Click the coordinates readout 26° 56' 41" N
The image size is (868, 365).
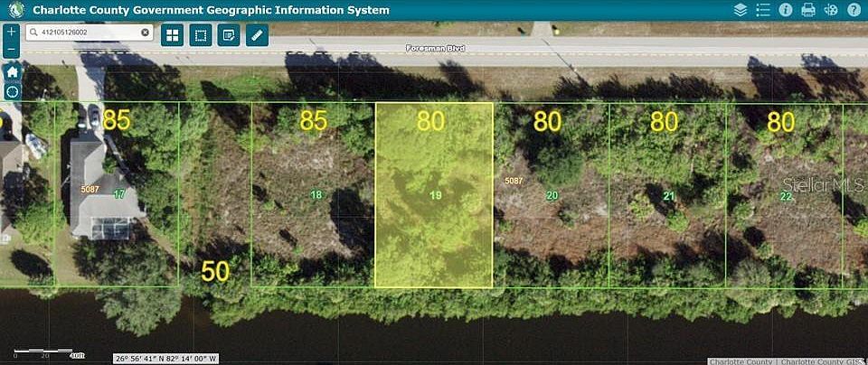pyautogui.click(x=166, y=359)
